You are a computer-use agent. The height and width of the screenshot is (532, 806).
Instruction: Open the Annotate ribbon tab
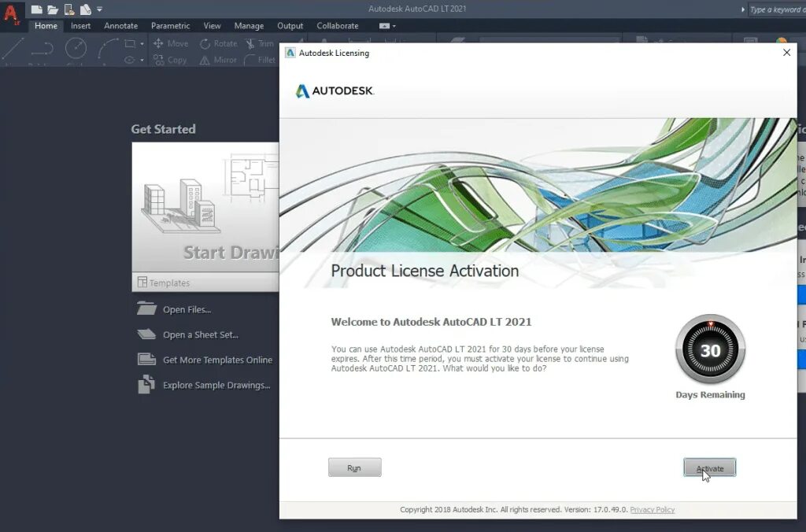tap(120, 26)
